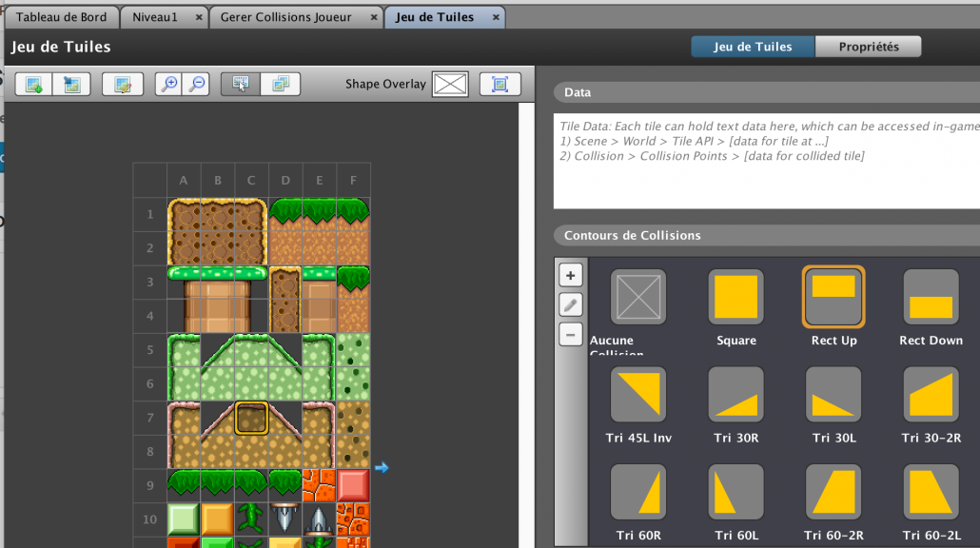Zoom out of the tileset
Screen dimensions: 980x548
196,84
